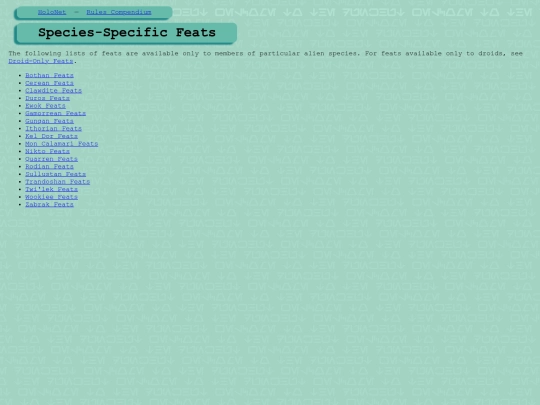Image resolution: width=540 pixels, height=405 pixels.
Task: Follow the Droid-Only Feats link
Action: coord(41,61)
